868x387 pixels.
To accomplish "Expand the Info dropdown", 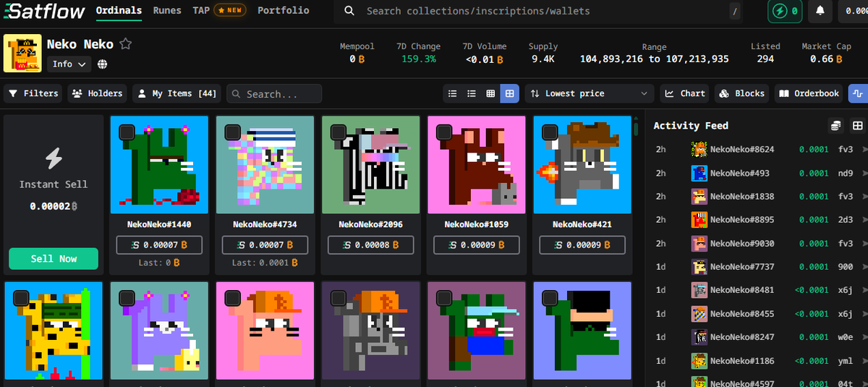I will pos(70,64).
